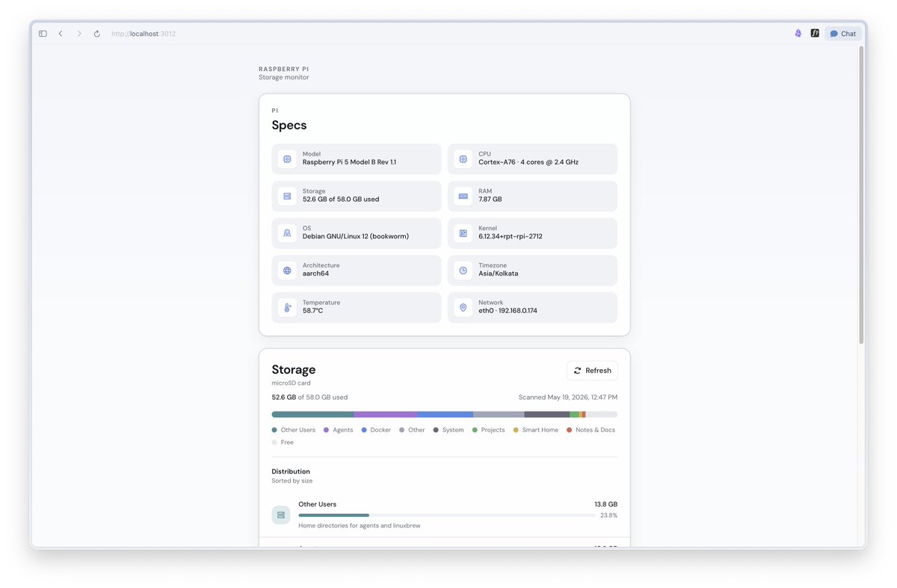
Task: Click the Specs heading
Action: tap(289, 126)
